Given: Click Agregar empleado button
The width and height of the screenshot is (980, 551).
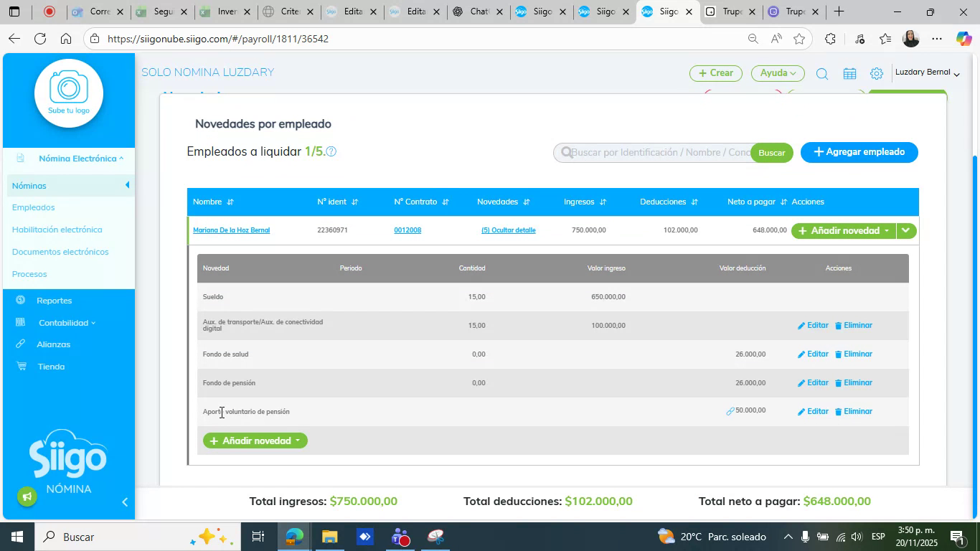Looking at the screenshot, I should click(x=859, y=152).
